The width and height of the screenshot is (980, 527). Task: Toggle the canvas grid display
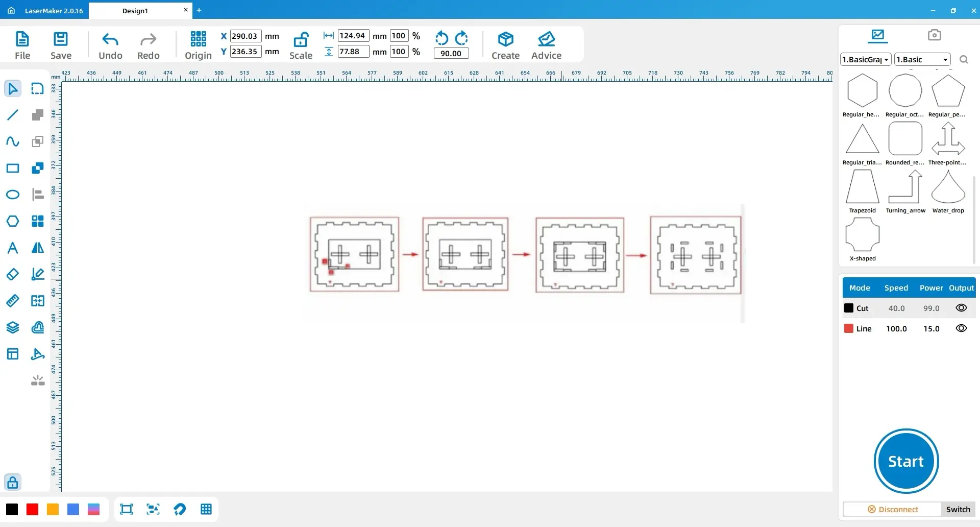coord(206,509)
